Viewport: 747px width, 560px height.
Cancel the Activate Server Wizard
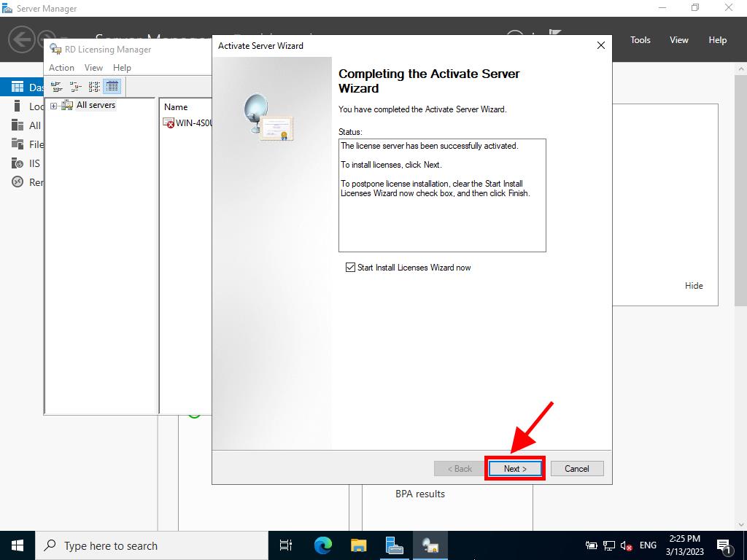tap(576, 469)
